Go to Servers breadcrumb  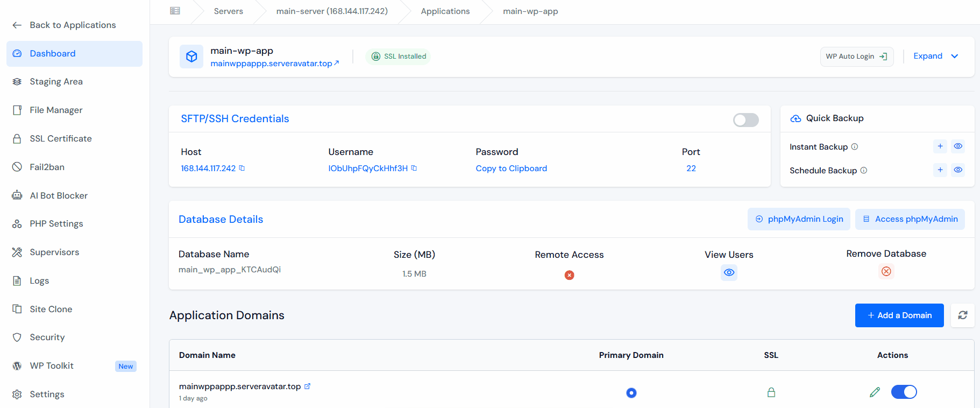(229, 11)
